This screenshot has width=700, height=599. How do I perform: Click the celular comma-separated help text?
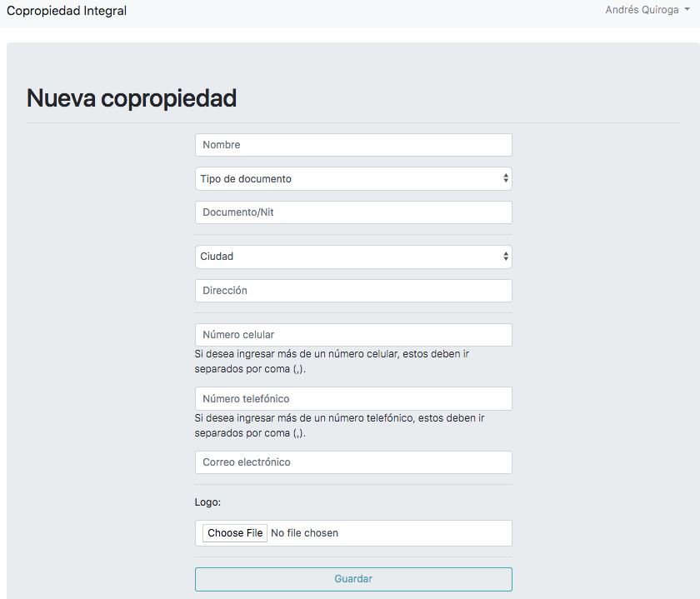click(x=332, y=362)
